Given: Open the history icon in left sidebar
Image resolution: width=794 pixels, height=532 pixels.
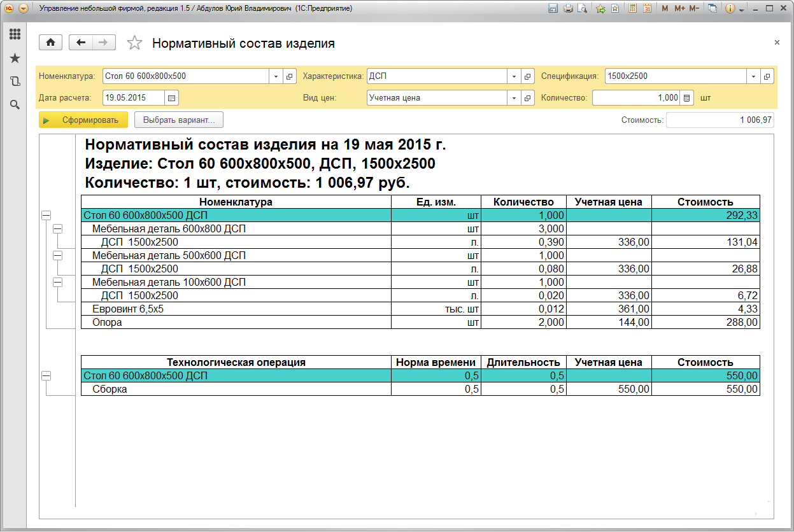Looking at the screenshot, I should tap(15, 81).
